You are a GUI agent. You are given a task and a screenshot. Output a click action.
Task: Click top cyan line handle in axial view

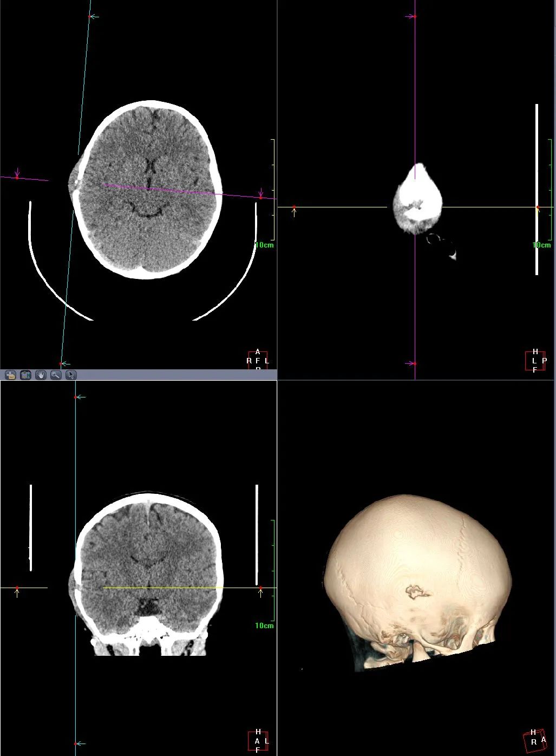(x=90, y=17)
